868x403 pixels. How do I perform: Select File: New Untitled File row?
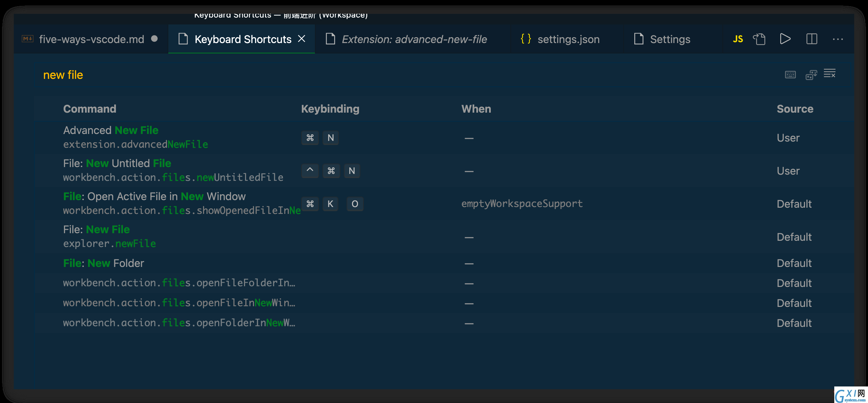pyautogui.click(x=444, y=170)
